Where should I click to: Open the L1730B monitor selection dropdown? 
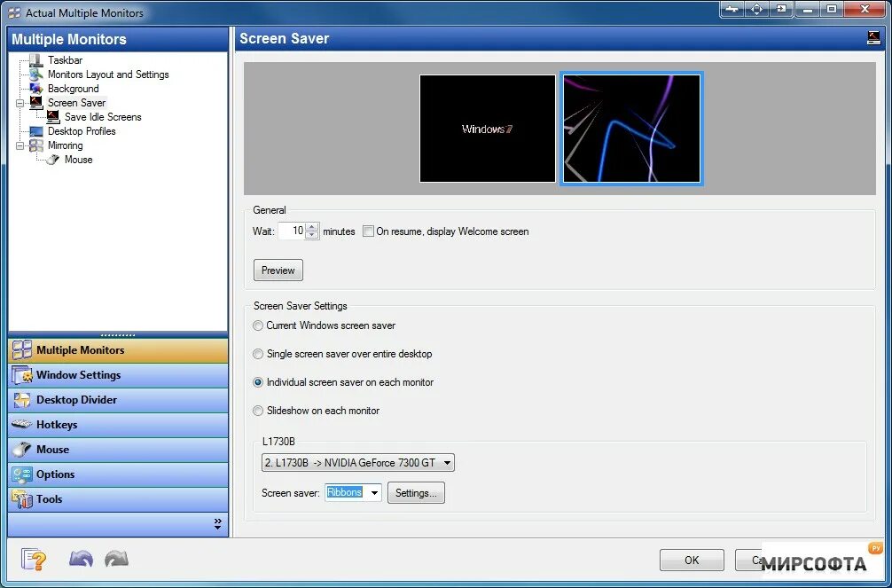(358, 463)
